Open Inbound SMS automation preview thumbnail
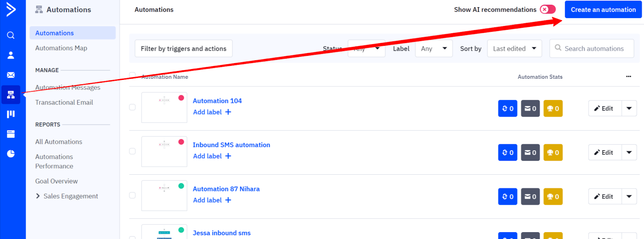This screenshot has height=239, width=644. [164, 151]
